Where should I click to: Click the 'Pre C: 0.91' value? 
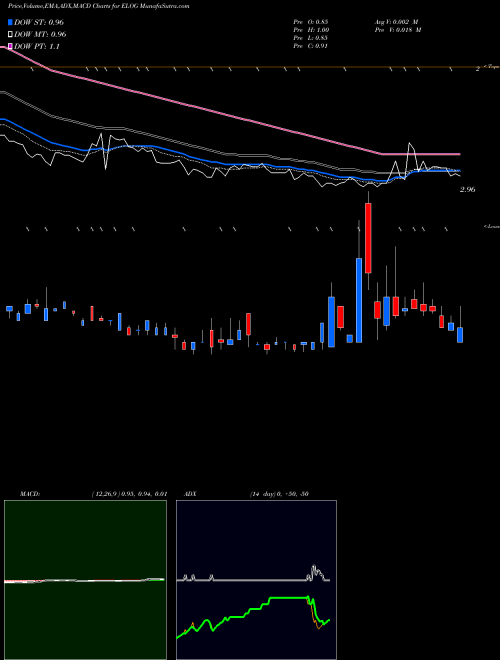click(311, 46)
